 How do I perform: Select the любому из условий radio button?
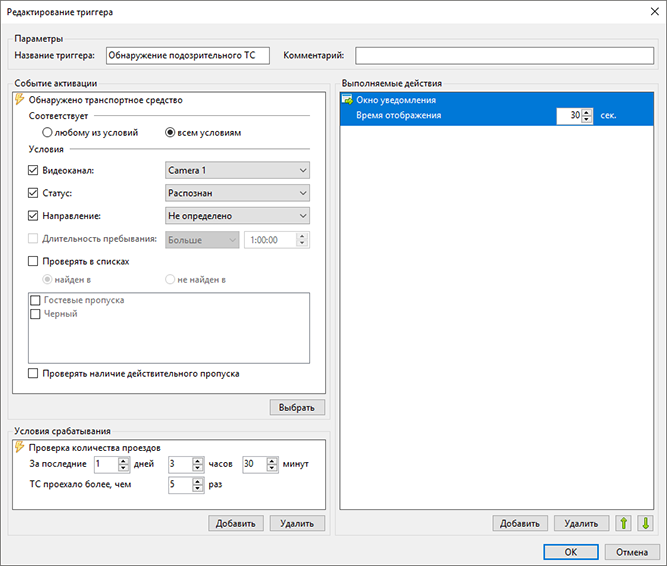point(47,133)
